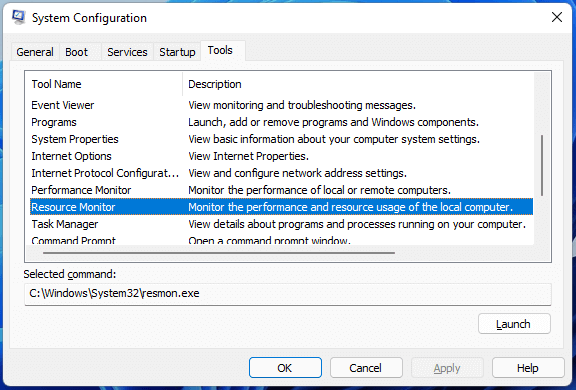Switch to the Services tab
This screenshot has width=576, height=390.
[x=127, y=52]
